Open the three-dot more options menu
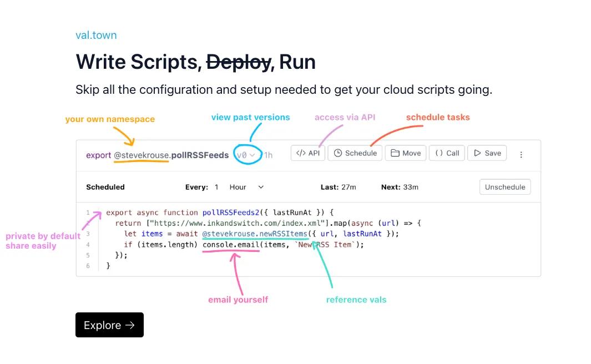This screenshot has width=591, height=364. [521, 155]
